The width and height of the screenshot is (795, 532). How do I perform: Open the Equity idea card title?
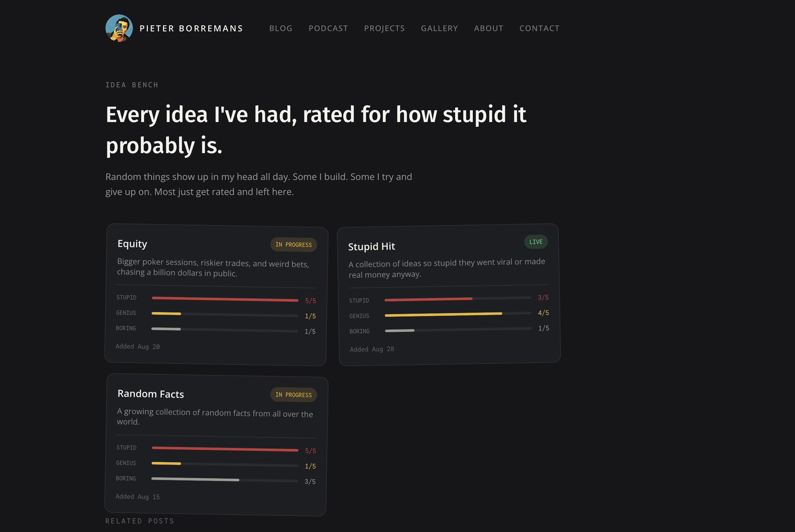(x=132, y=244)
